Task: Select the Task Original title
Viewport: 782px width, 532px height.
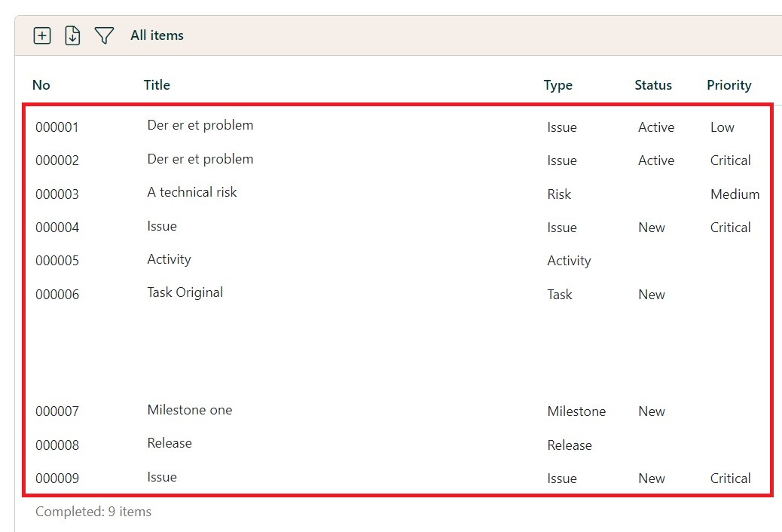Action: pyautogui.click(x=185, y=292)
